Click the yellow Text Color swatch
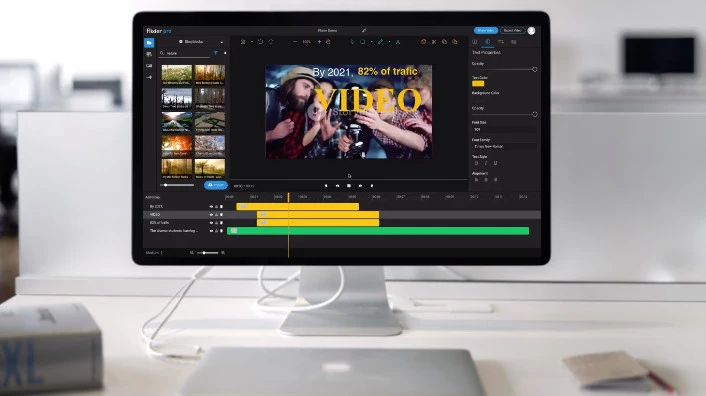 click(x=478, y=83)
